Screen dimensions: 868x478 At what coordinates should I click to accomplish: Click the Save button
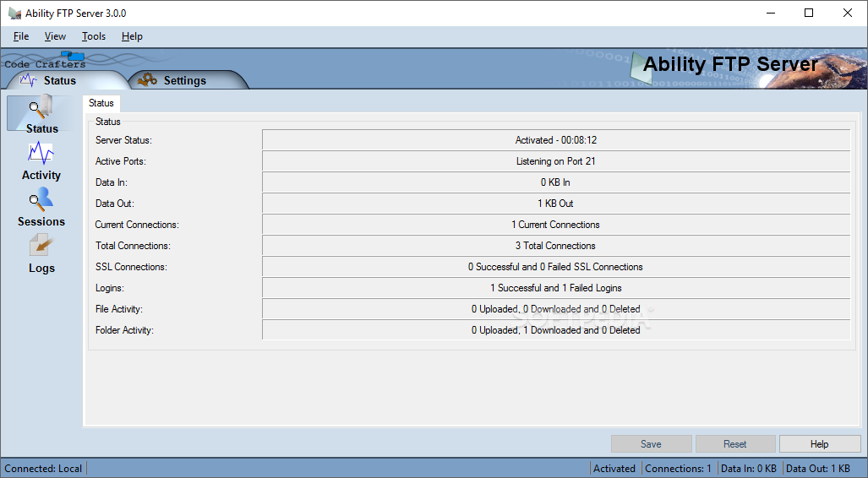tap(651, 443)
